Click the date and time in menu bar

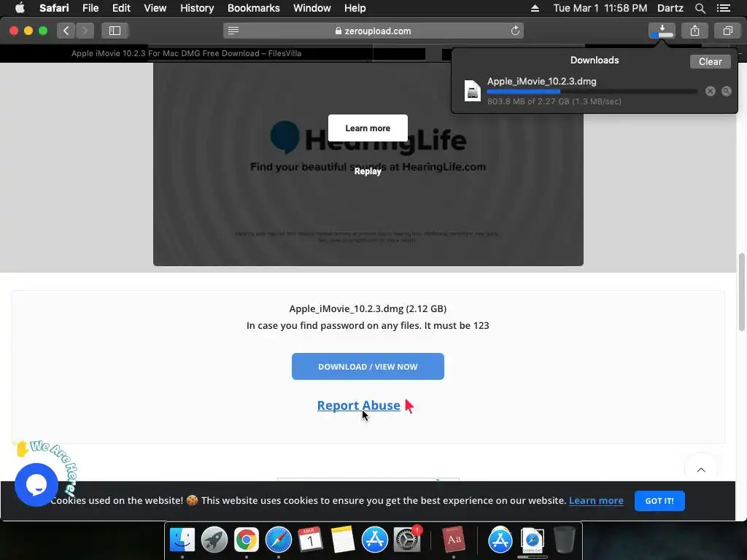click(600, 8)
